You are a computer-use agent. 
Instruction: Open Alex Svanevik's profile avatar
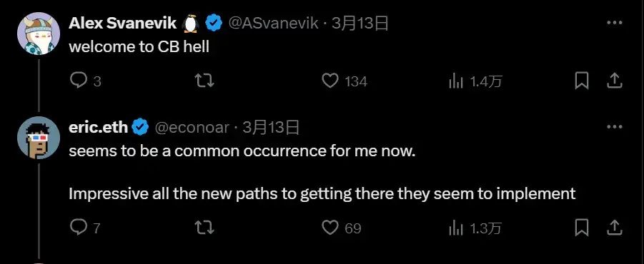[39, 34]
